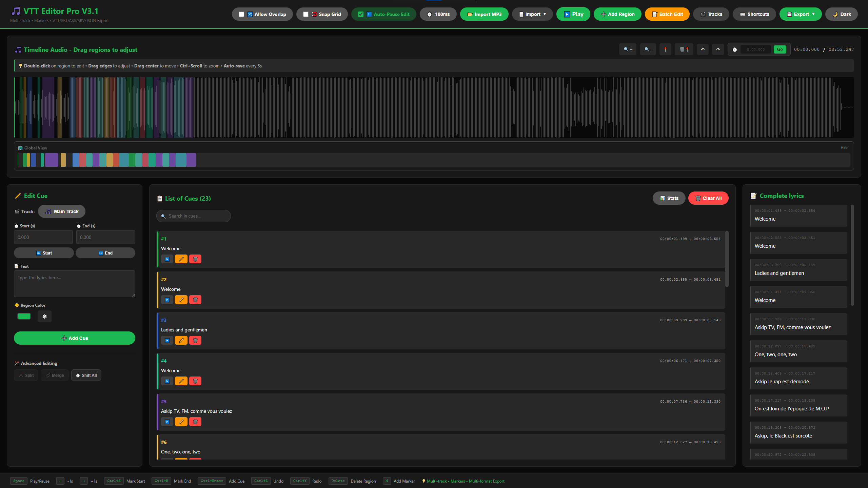The height and width of the screenshot is (488, 868).
Task: Delete cue #2 with the trash icon
Action: coord(195,300)
